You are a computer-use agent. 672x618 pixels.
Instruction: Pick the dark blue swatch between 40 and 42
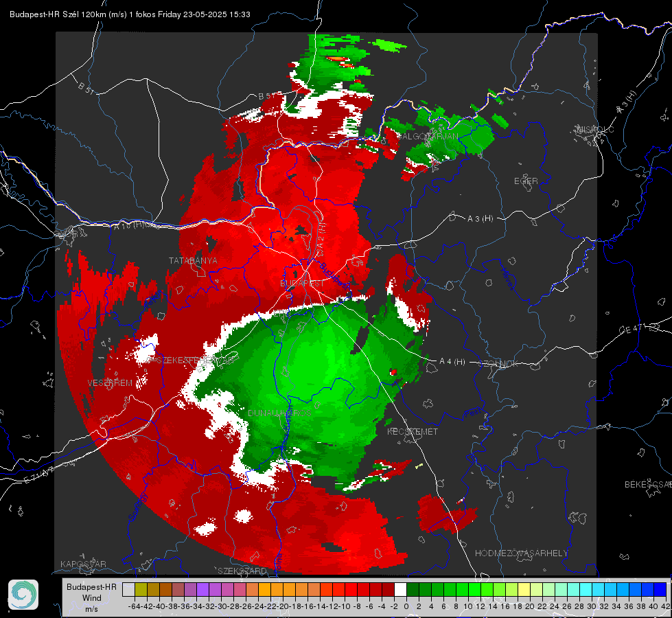pyautogui.click(x=660, y=590)
